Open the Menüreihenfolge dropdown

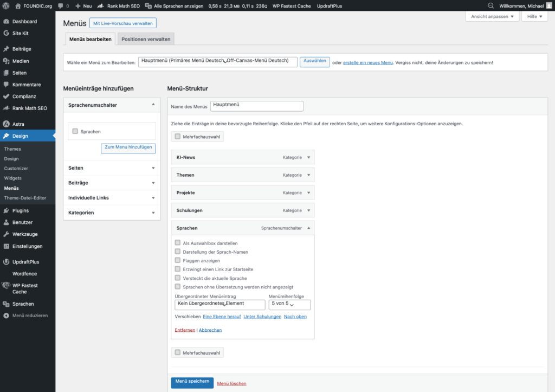[290, 304]
